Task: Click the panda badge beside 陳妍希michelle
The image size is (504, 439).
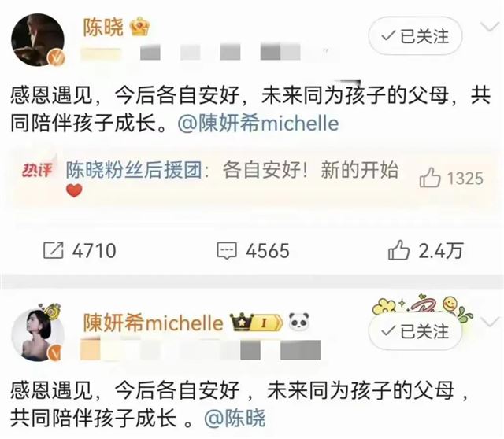Action: click(298, 322)
